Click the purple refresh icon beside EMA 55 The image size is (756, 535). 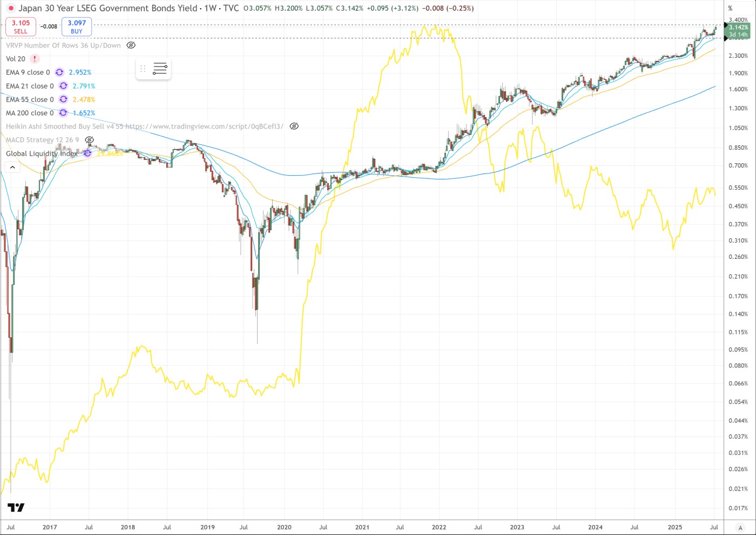click(x=63, y=99)
